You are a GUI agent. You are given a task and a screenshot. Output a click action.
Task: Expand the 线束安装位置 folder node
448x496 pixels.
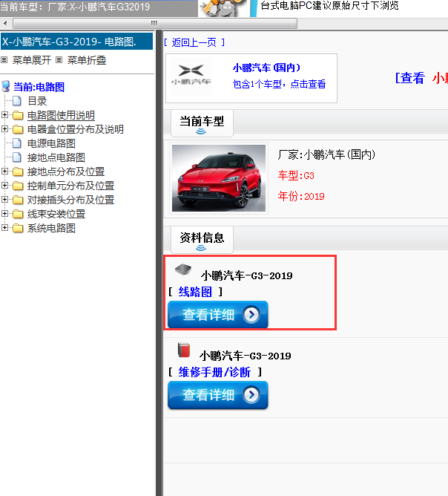tap(4, 214)
